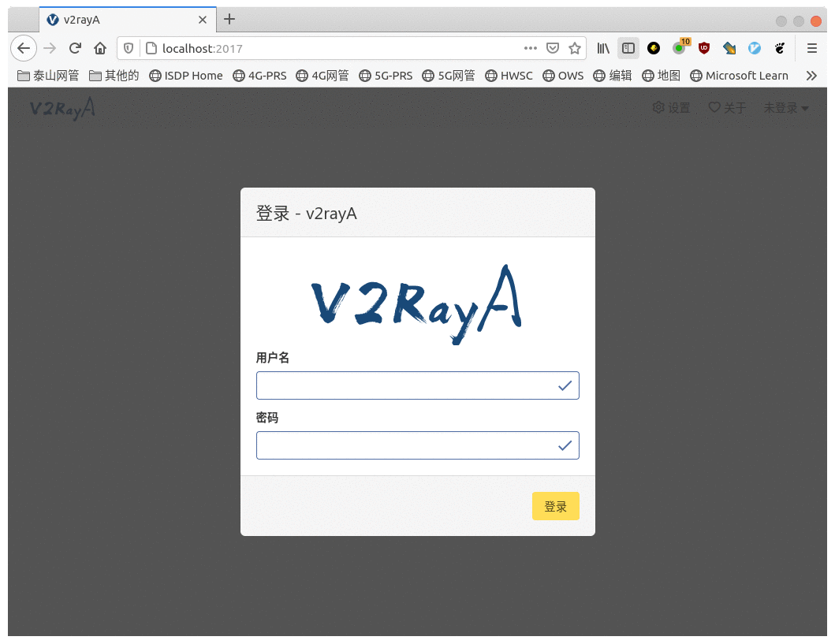
Task: Expand the 未登录 account dropdown
Action: [x=786, y=108]
